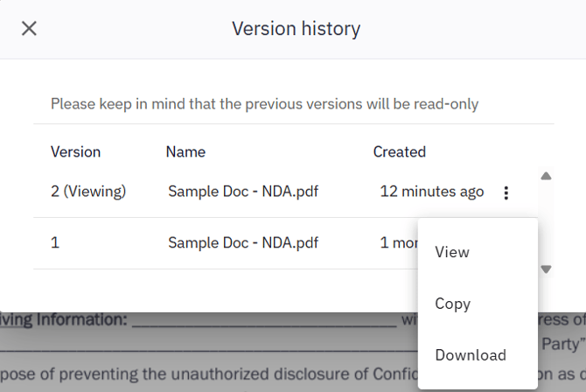Click the "2 (Viewing)" version cell
Screen dimensions: 586x392
click(x=88, y=192)
